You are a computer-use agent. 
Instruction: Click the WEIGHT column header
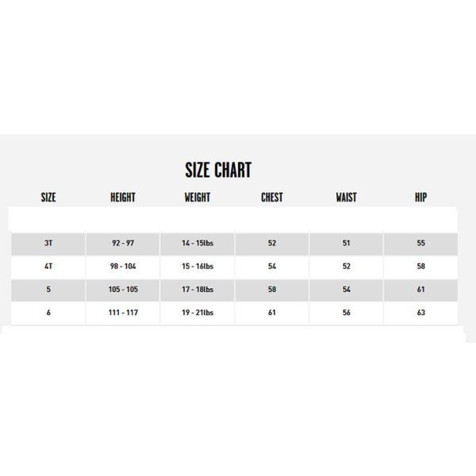click(197, 198)
